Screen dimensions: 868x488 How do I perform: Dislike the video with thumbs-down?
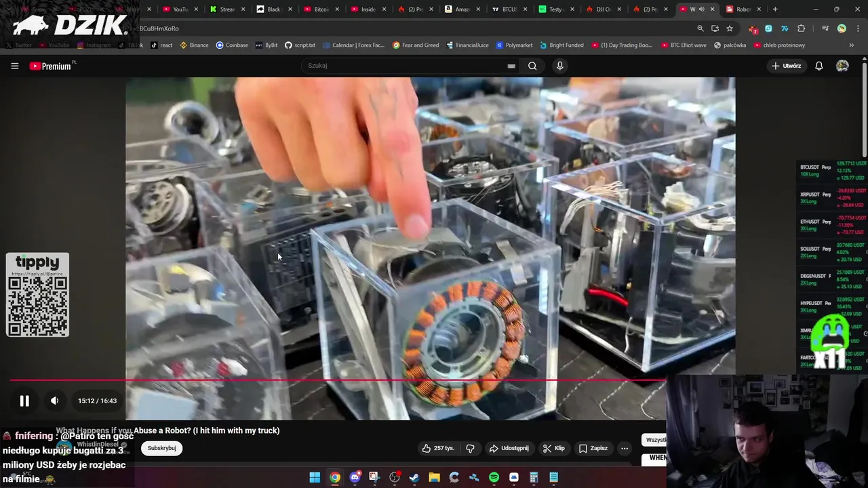click(470, 448)
